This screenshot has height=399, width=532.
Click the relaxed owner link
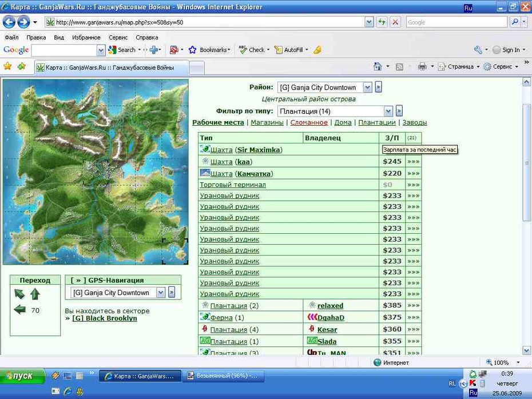tap(330, 306)
